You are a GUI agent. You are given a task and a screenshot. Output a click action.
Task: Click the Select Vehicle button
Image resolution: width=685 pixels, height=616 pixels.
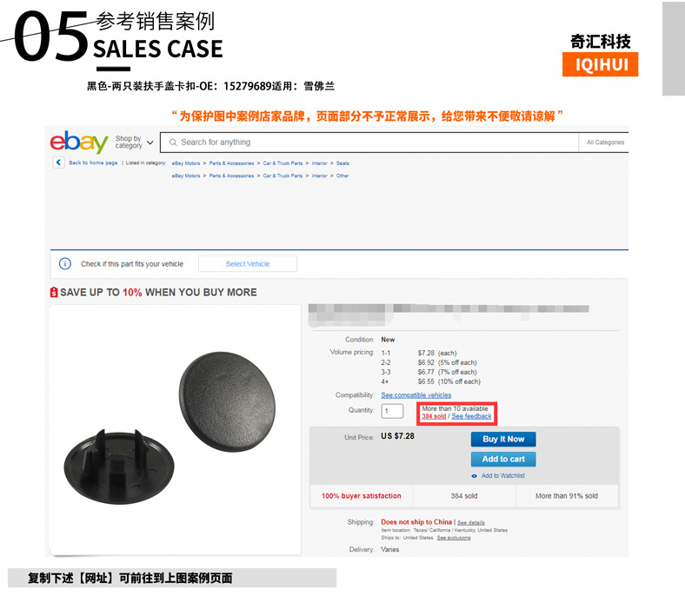248,263
